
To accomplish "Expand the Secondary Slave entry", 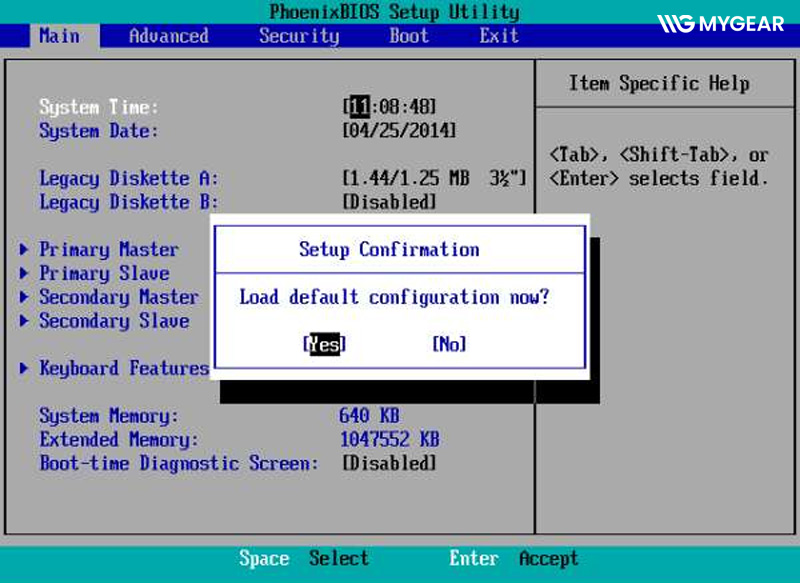I will coord(114,321).
